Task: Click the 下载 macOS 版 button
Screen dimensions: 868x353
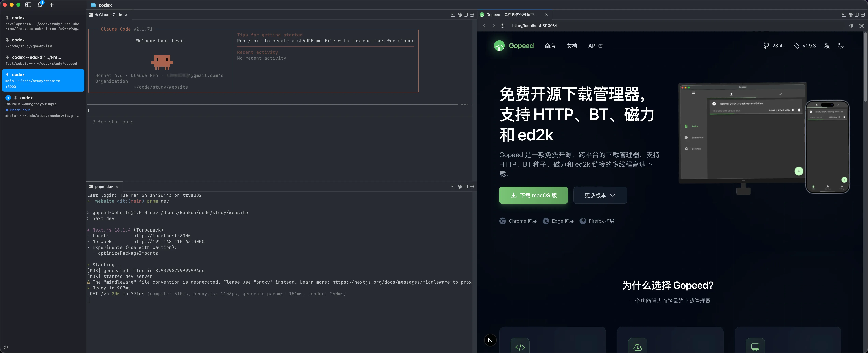Action: [533, 195]
